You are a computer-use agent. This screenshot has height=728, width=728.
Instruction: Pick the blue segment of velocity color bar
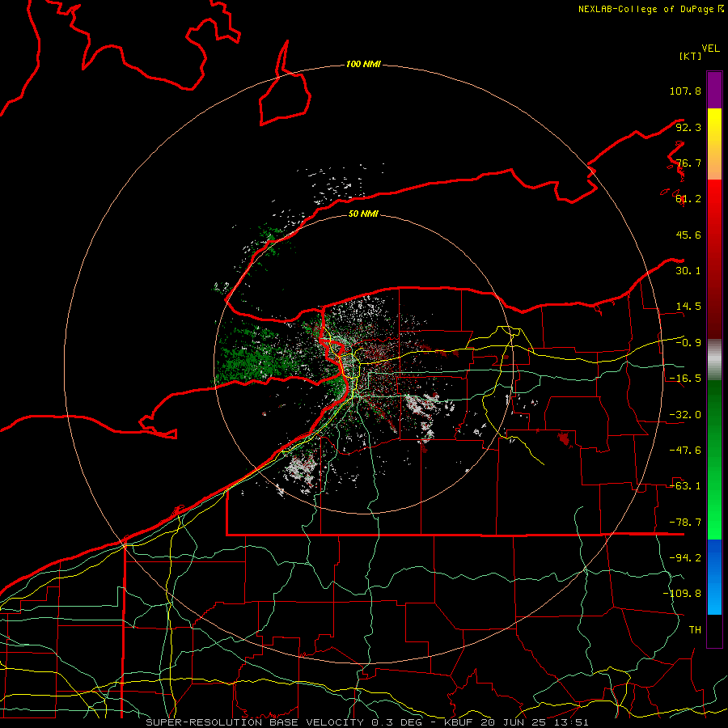[714, 577]
